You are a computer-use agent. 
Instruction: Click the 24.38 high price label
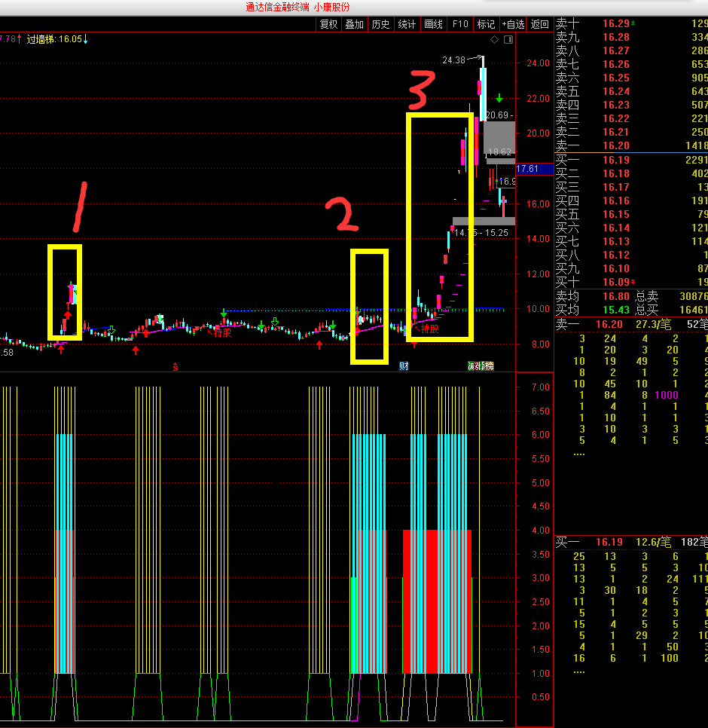pos(453,60)
